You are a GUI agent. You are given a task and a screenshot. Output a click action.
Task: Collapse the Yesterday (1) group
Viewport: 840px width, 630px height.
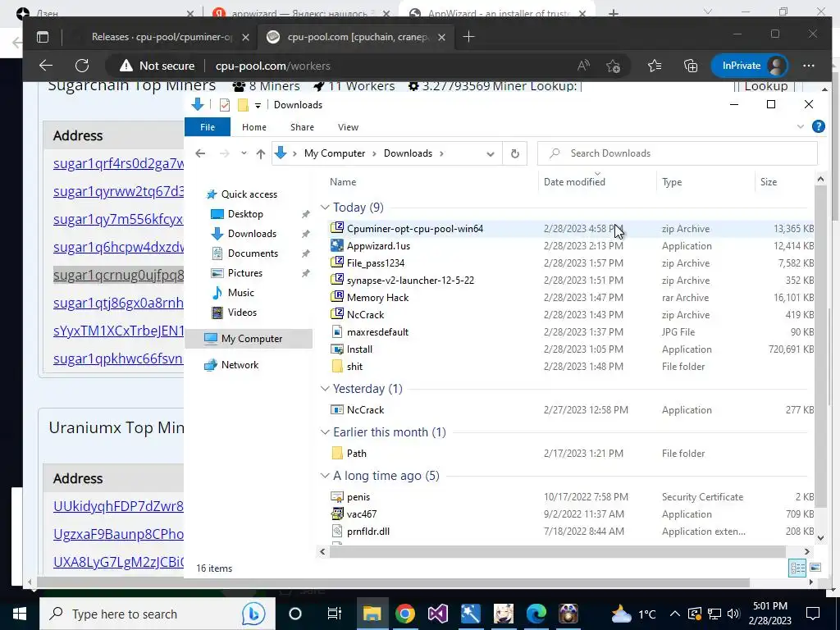(325, 388)
